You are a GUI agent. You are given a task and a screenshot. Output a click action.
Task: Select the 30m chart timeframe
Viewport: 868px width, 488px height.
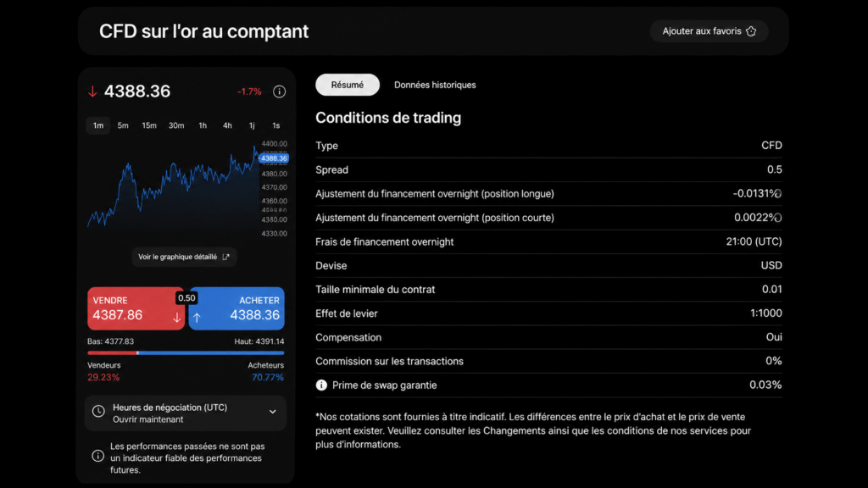(x=176, y=125)
